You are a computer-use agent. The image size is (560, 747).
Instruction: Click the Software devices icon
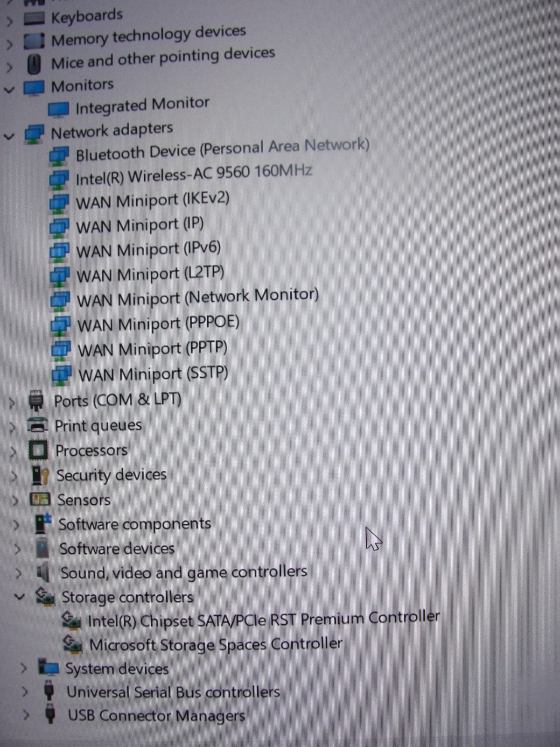tap(42, 548)
